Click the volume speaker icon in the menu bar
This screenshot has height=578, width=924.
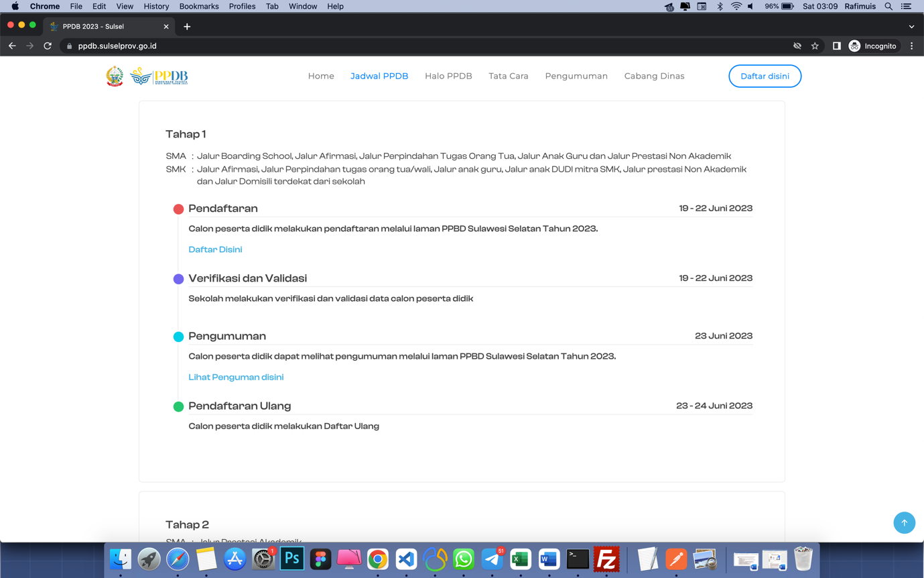point(750,6)
